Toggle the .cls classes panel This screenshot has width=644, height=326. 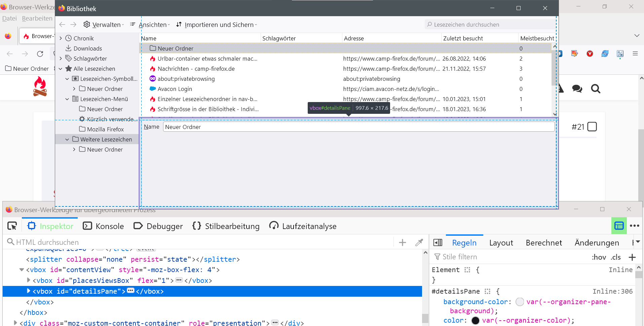click(x=616, y=257)
